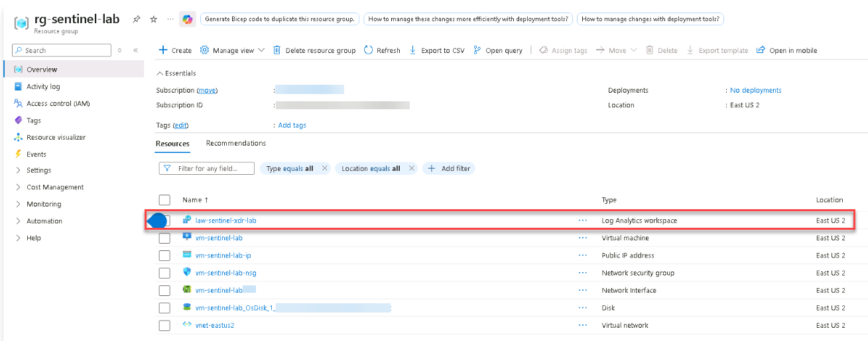Check the vm-sentinel-lab-ip row checkbox
868x341 pixels.
tap(164, 256)
